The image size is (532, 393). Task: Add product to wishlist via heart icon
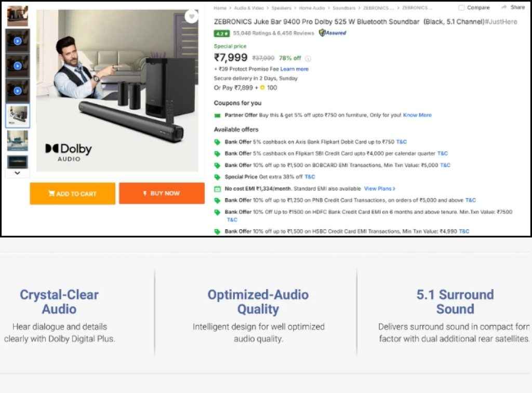pos(192,16)
